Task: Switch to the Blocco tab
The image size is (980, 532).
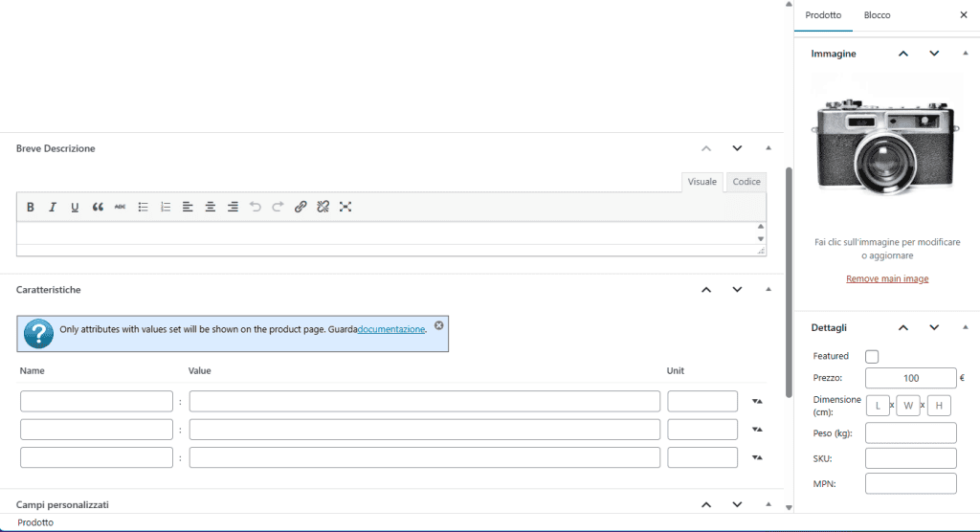Action: (x=877, y=15)
